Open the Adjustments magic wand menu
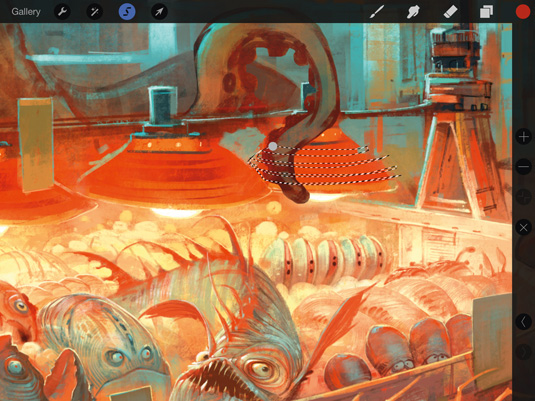This screenshot has width=535, height=401. click(95, 12)
